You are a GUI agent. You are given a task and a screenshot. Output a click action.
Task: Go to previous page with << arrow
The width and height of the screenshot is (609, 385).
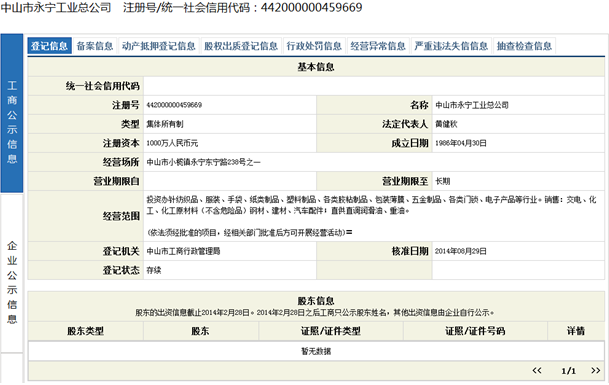537,370
